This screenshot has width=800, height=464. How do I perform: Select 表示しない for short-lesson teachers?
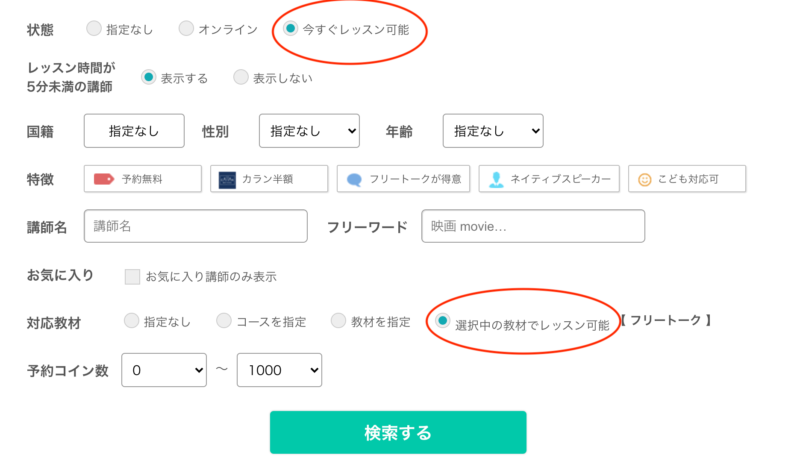[240, 77]
